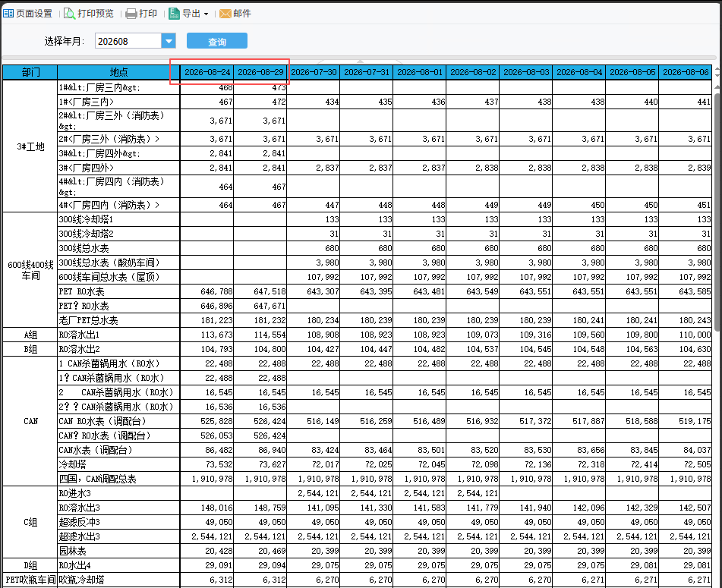The width and height of the screenshot is (722, 588).
Task: Click the 29,091 value cell
Action: click(207, 565)
